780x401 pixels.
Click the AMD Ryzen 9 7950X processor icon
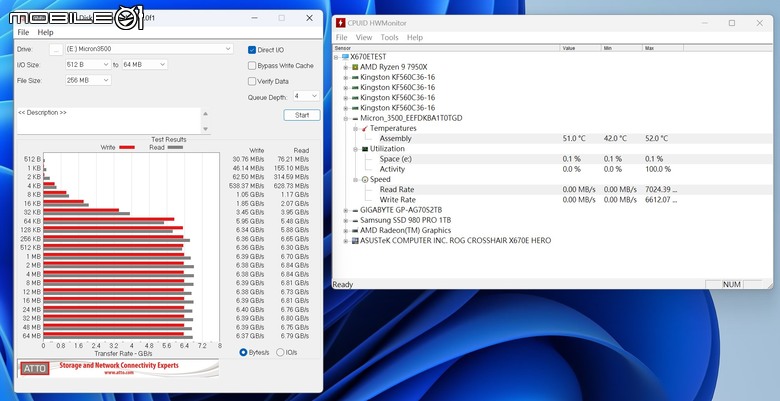(x=355, y=67)
